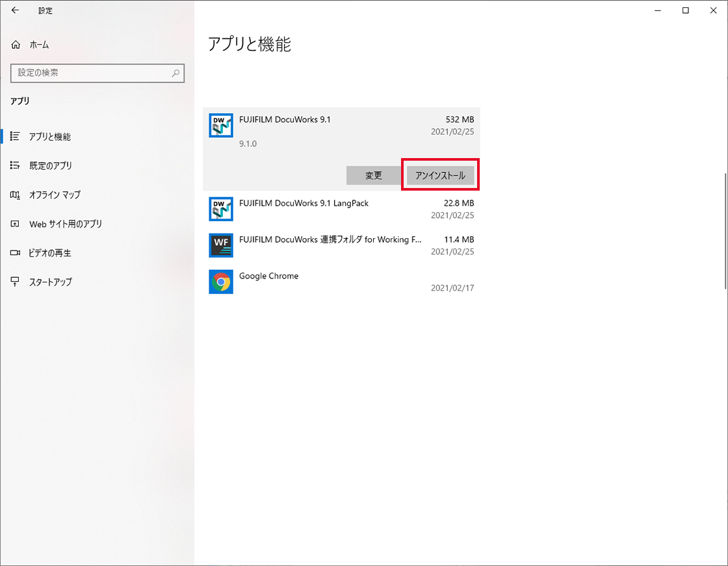Screen dimensions: 728x566
Task: Click the アンインストール button
Action: 440,175
